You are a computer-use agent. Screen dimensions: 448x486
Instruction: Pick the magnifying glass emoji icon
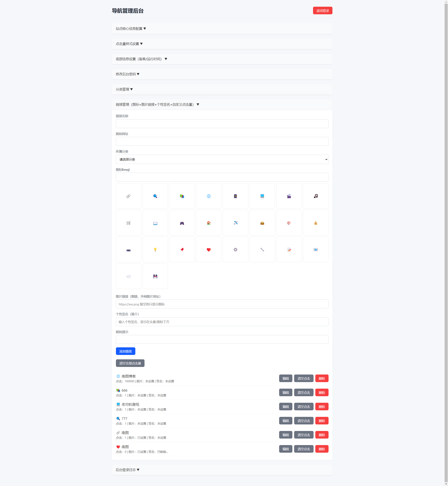pyautogui.click(x=155, y=196)
